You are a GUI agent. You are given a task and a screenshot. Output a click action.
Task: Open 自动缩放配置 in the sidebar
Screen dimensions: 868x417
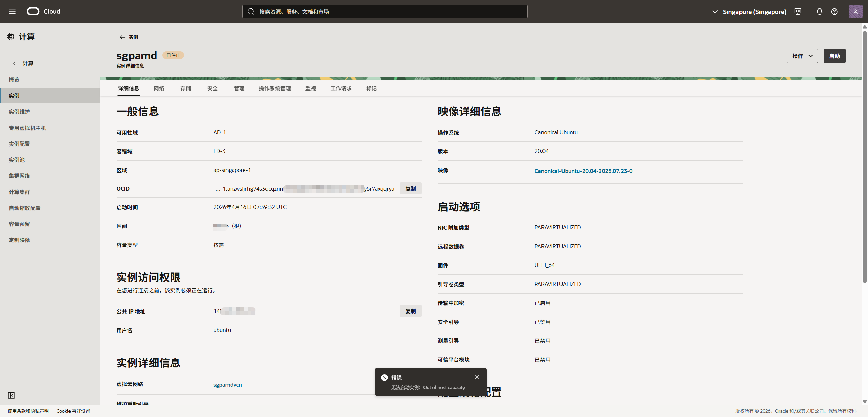tap(50, 208)
